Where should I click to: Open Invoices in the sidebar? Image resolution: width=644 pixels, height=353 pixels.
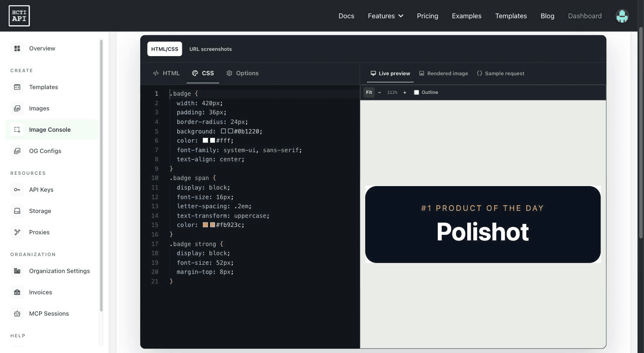point(52,292)
